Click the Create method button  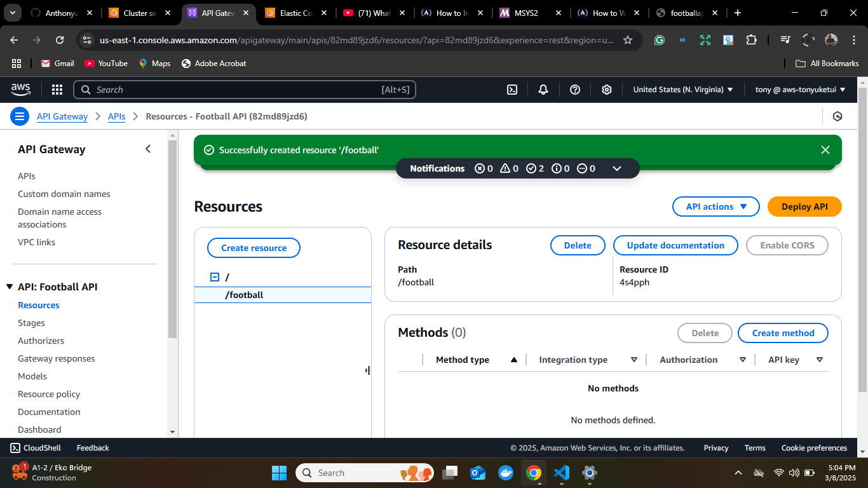coord(783,333)
